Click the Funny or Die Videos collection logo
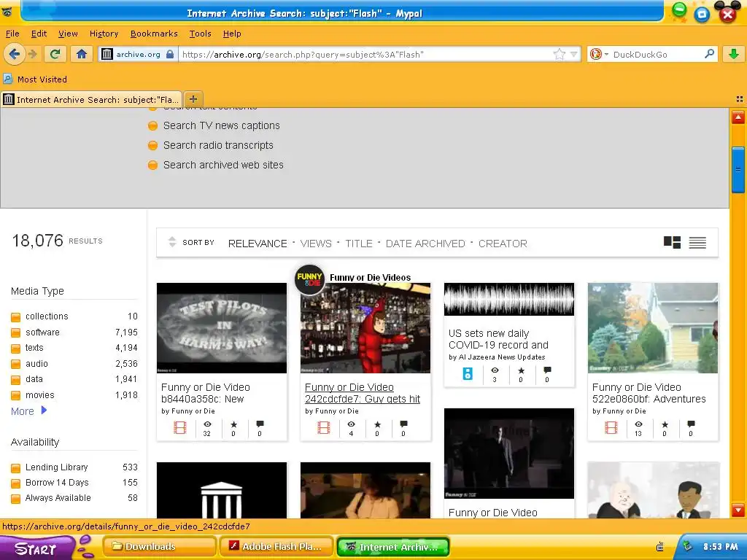The image size is (747, 560). (x=309, y=279)
